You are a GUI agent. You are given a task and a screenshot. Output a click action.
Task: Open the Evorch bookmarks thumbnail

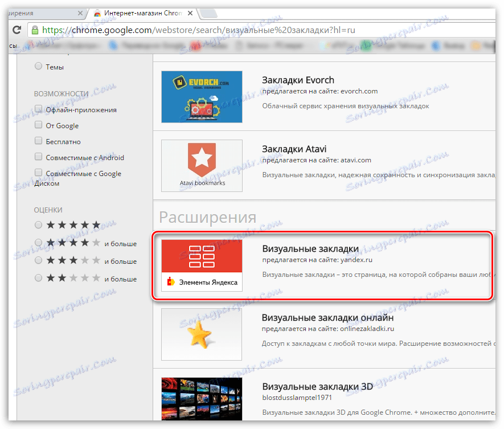tap(202, 97)
